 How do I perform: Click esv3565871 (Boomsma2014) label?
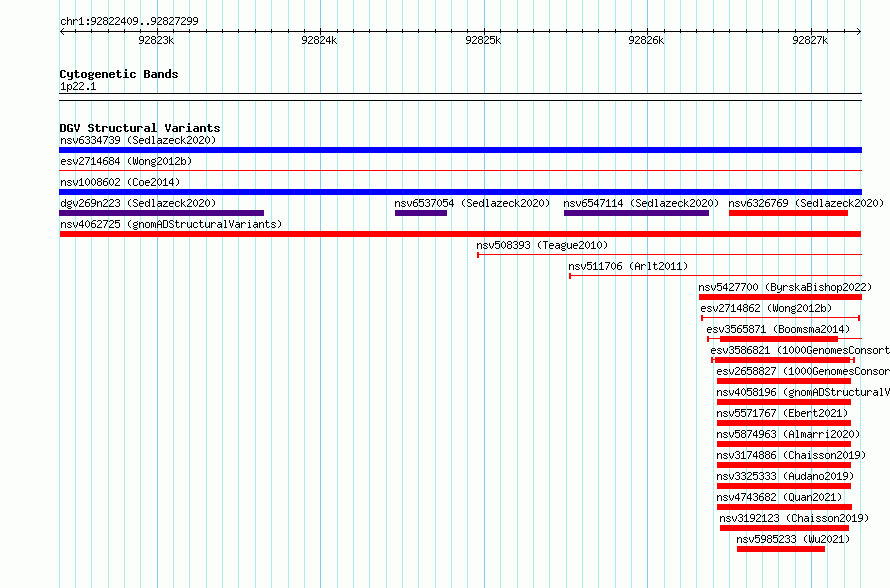[778, 329]
